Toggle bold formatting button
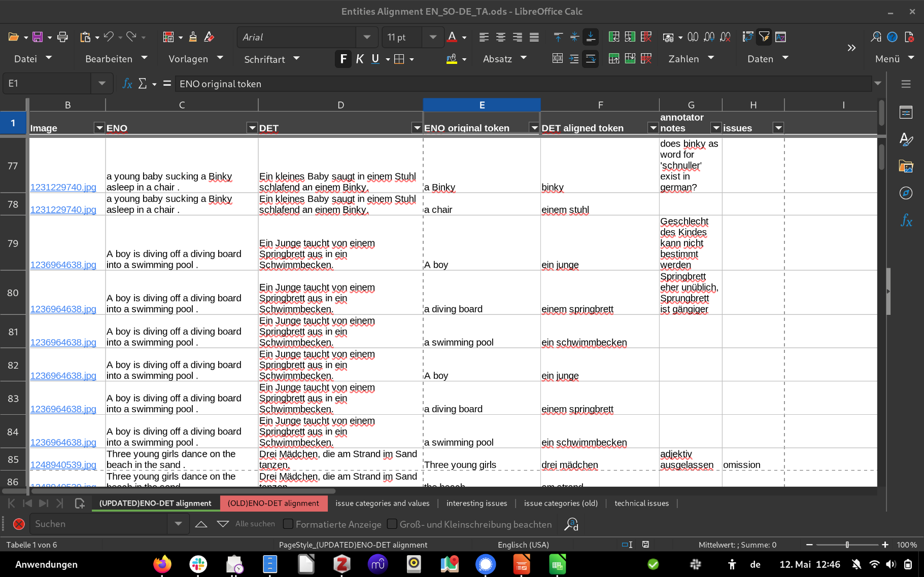The height and width of the screenshot is (577, 924). coord(344,59)
